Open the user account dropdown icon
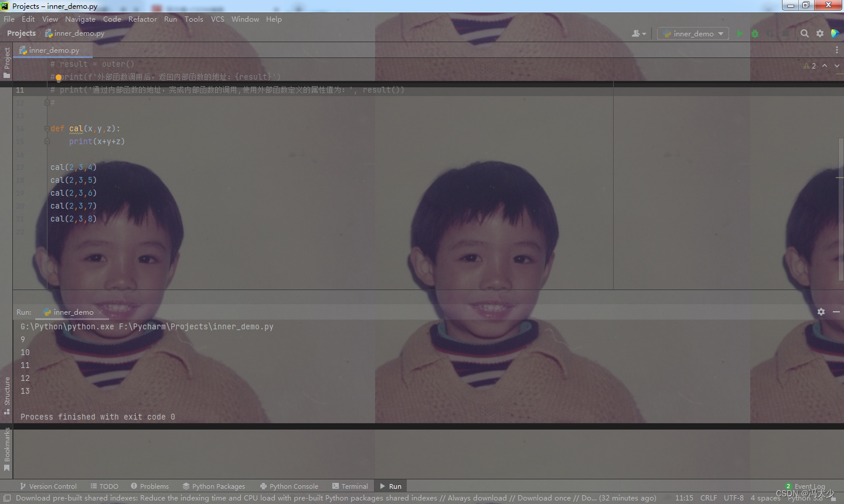Viewport: 844px width, 504px height. coord(639,33)
